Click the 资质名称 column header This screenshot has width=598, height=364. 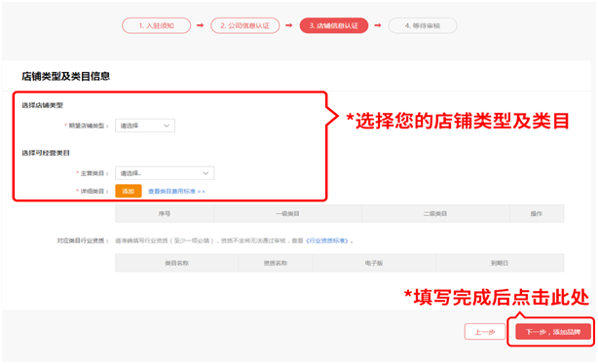[x=276, y=263]
